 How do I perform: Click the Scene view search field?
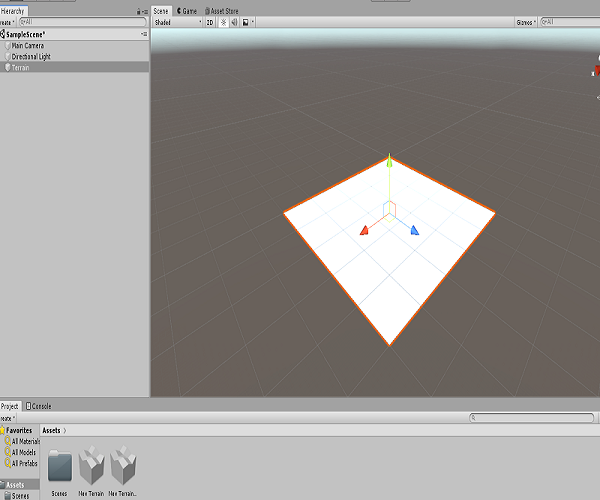pos(570,22)
